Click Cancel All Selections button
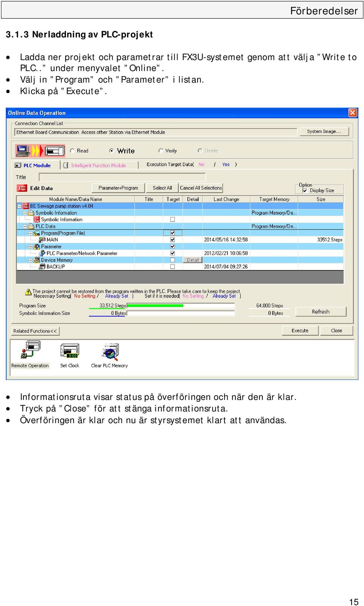Screen dimensions: 364x606 tap(201, 188)
